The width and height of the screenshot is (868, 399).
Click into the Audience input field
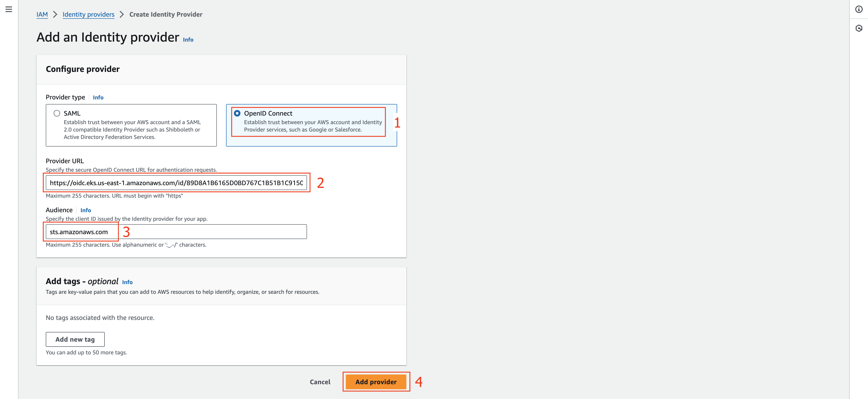(x=176, y=232)
